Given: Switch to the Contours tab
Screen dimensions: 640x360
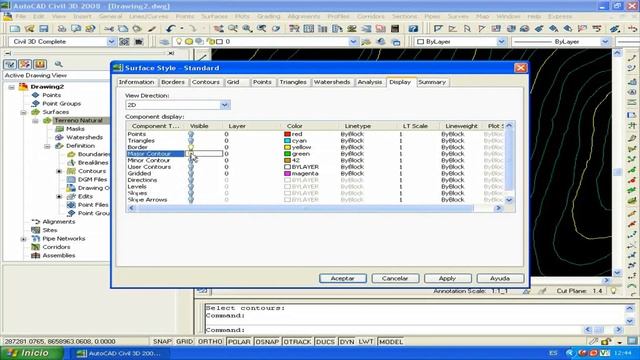Looking at the screenshot, I should coord(206,82).
